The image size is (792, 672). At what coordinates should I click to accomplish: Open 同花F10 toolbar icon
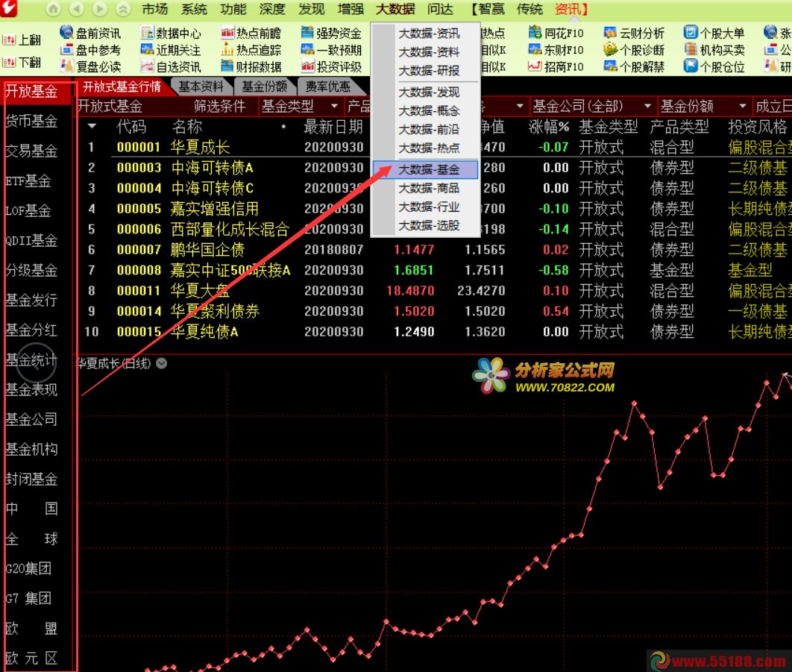[535, 33]
